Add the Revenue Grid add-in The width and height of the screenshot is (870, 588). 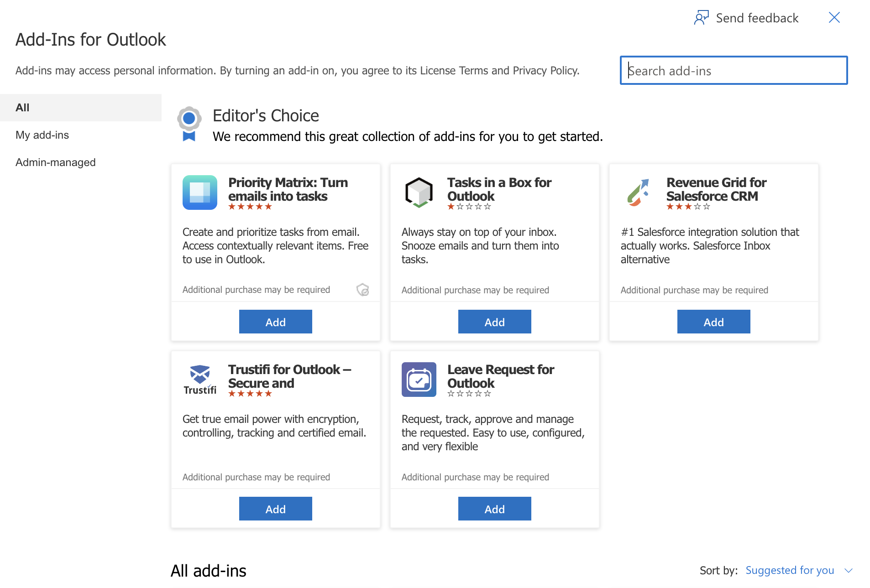713,322
